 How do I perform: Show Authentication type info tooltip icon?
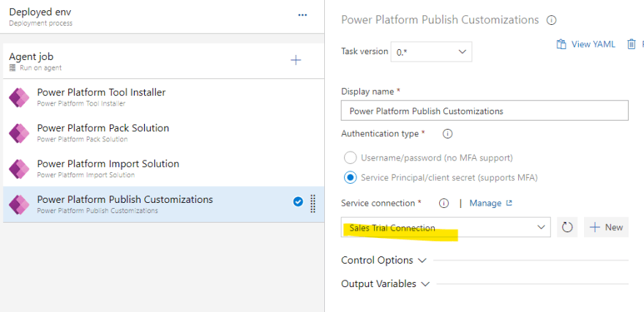[448, 133]
